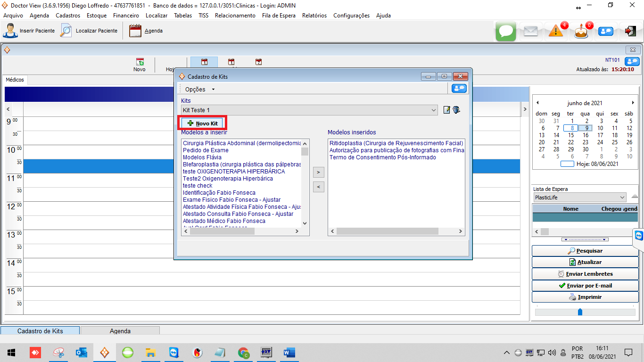Expand the Kits dropdown list
The image size is (644, 362).
[434, 110]
